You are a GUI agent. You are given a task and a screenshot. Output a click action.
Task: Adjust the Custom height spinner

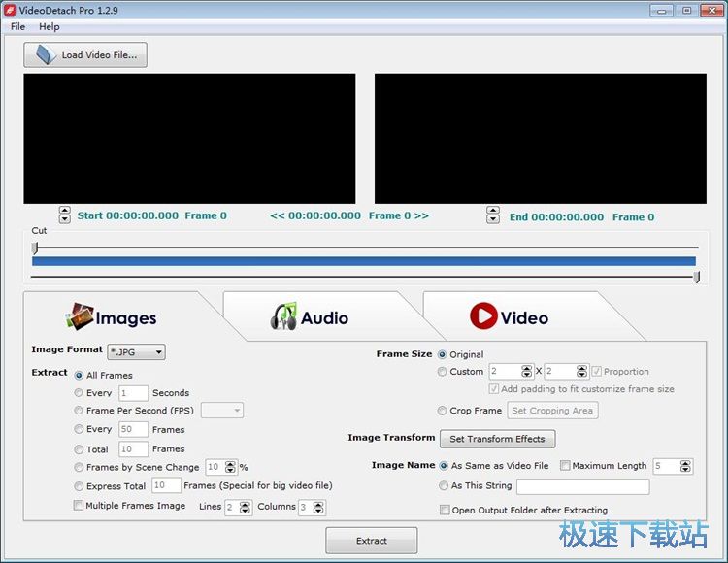(581, 372)
